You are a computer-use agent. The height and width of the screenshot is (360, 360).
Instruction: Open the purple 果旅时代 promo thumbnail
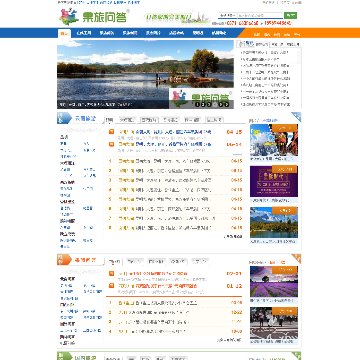(x=274, y=181)
